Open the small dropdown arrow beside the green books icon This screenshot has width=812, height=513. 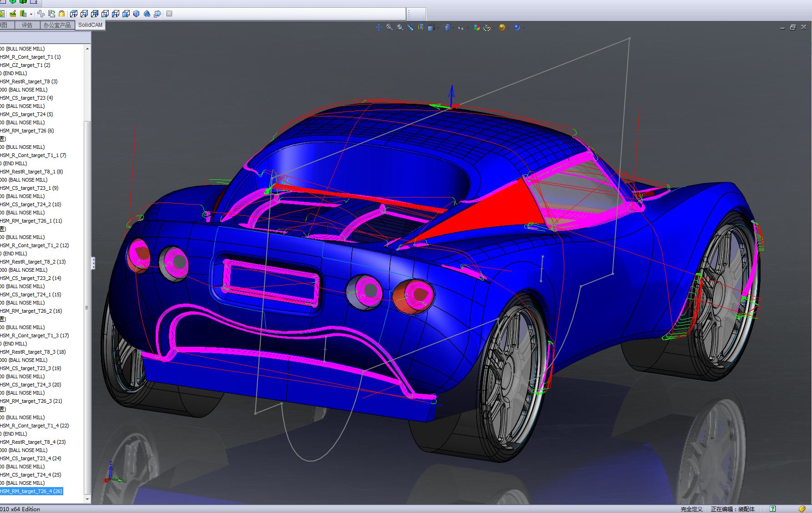point(31,14)
